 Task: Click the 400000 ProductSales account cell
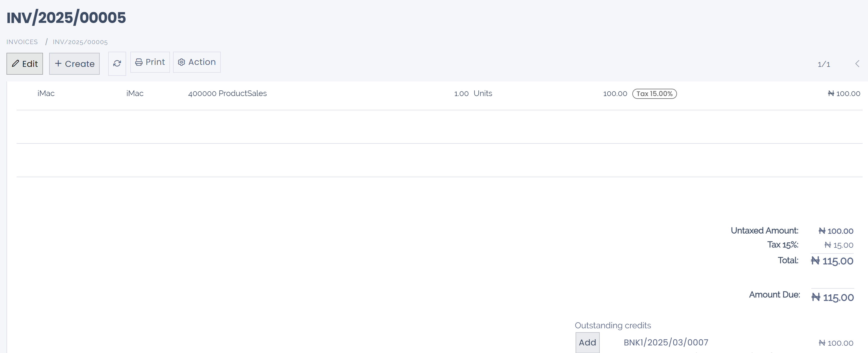click(227, 93)
